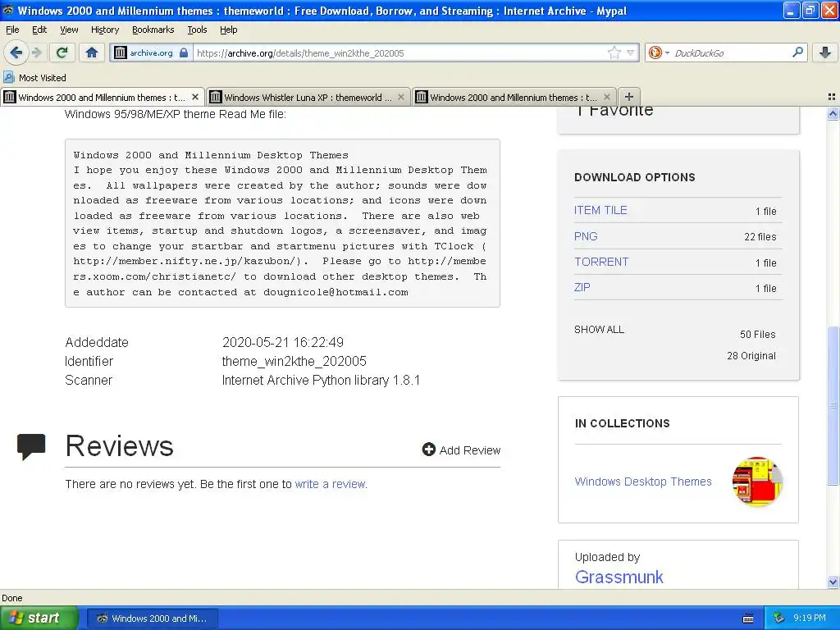Download the TORRENT file
The height and width of the screenshot is (630, 840).
(x=601, y=262)
